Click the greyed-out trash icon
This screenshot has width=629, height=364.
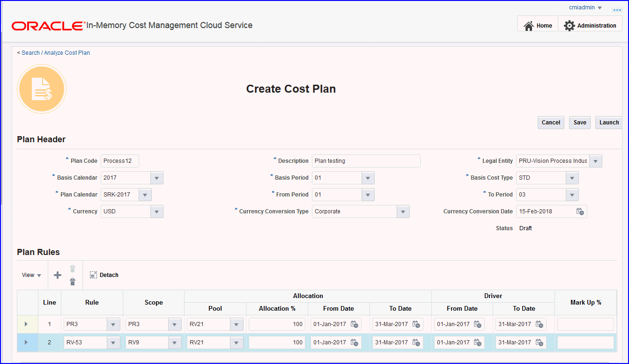[x=73, y=269]
